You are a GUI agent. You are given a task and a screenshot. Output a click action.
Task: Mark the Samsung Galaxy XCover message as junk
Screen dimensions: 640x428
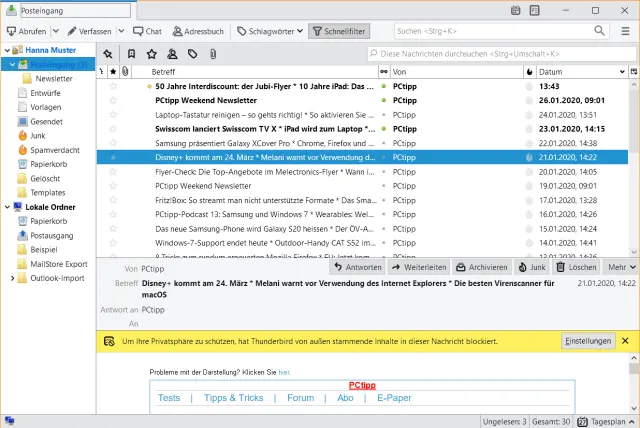pos(529,143)
